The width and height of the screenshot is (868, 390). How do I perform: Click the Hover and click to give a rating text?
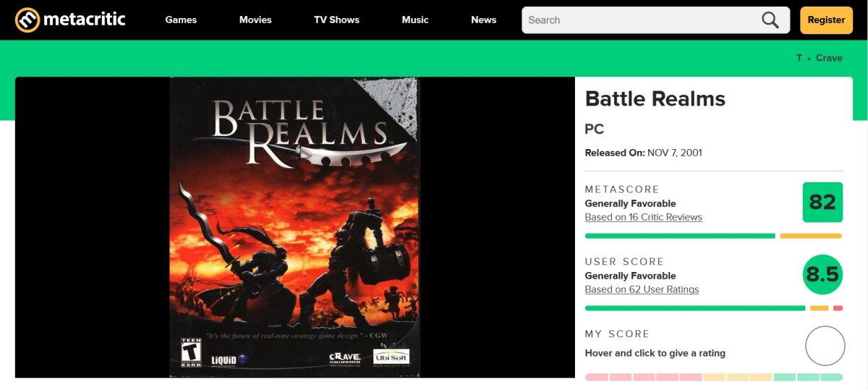click(655, 353)
